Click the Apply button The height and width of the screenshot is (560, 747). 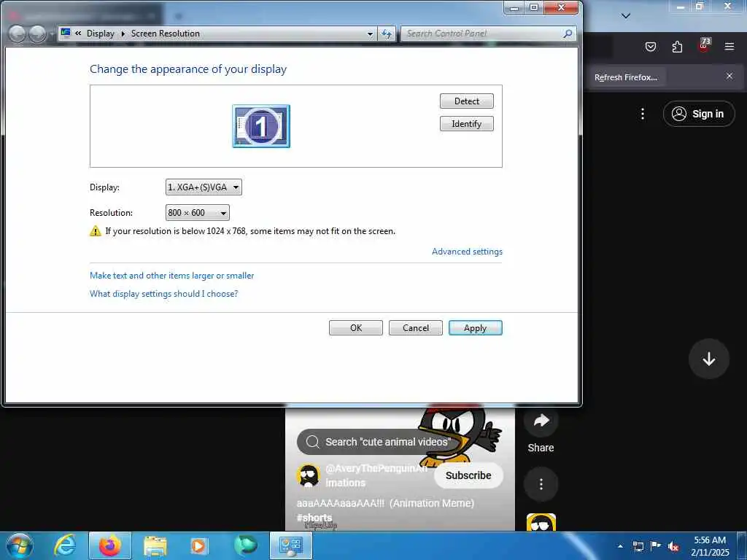[x=475, y=327]
